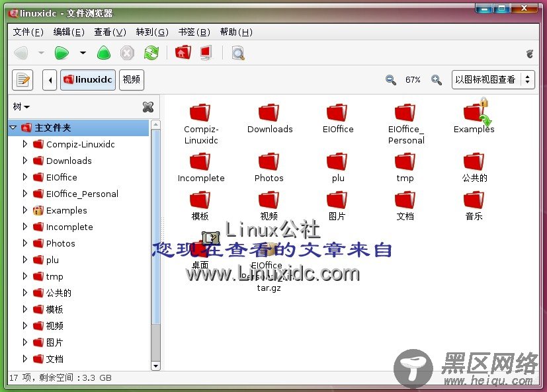The height and width of the screenshot is (392, 547).
Task: Click the path bar left scroll arrow
Action: (x=50, y=80)
